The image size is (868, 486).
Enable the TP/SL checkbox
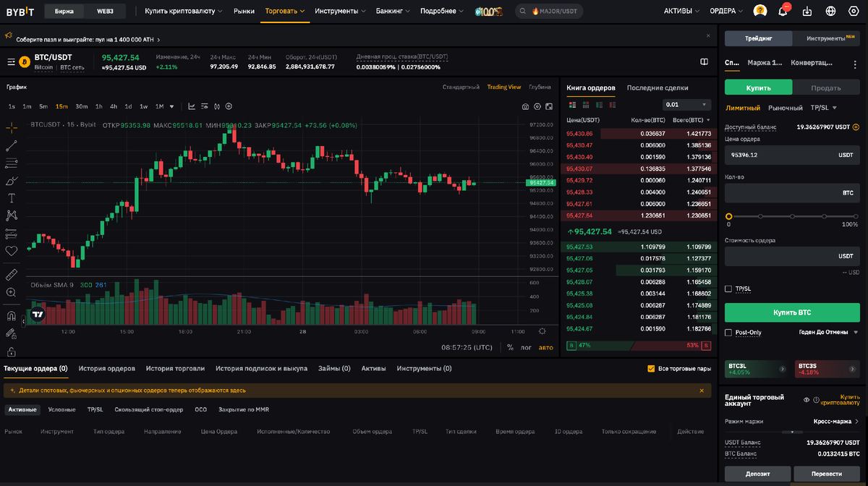728,289
